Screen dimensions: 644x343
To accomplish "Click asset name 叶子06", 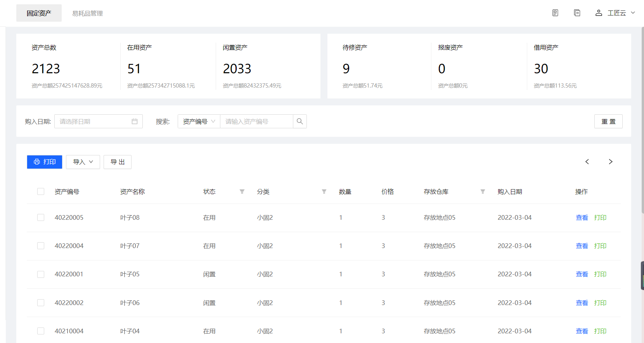I will coord(130,303).
